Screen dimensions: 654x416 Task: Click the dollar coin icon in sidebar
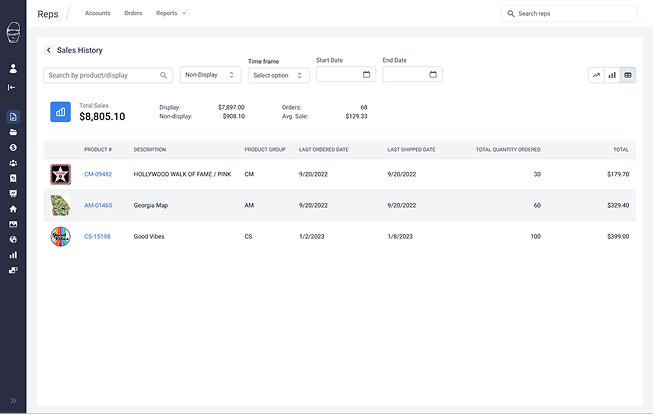[x=13, y=148]
